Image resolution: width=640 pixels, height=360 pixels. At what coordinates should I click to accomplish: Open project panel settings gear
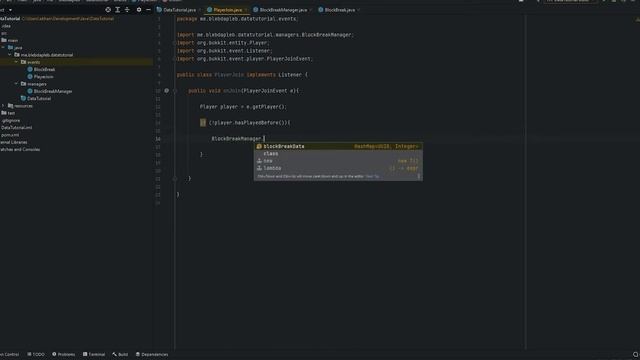139,10
